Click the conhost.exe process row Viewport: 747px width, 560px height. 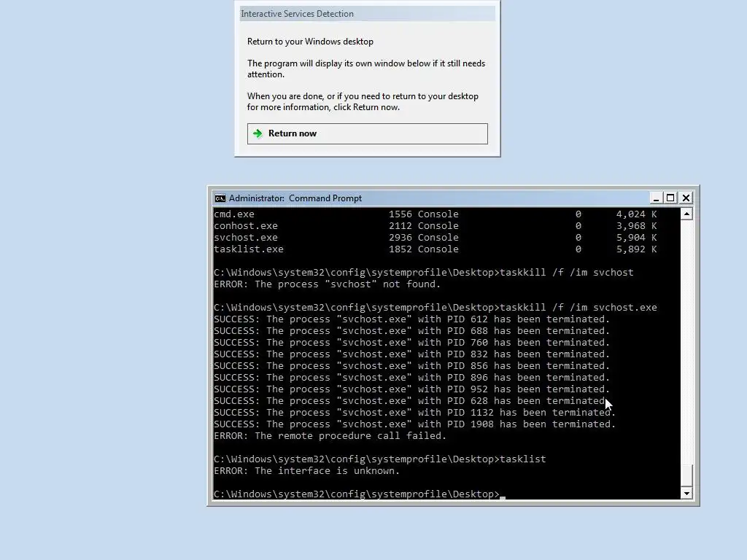pos(436,226)
